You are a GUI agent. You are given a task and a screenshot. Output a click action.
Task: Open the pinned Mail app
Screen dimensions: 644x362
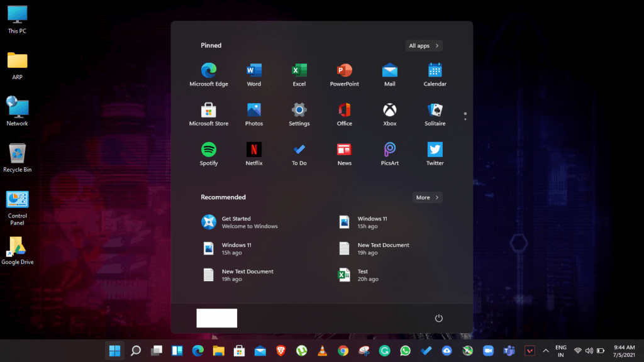(389, 75)
